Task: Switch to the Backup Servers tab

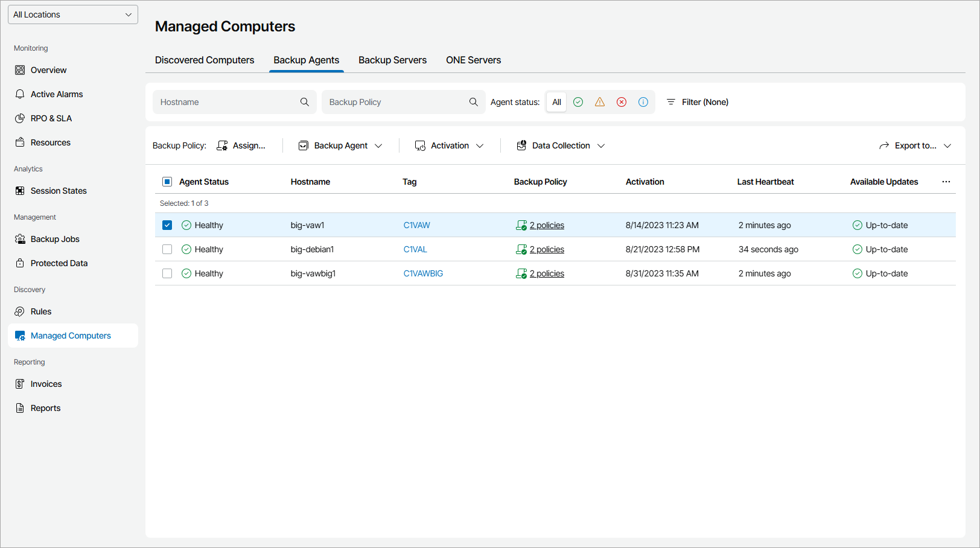Action: [392, 60]
